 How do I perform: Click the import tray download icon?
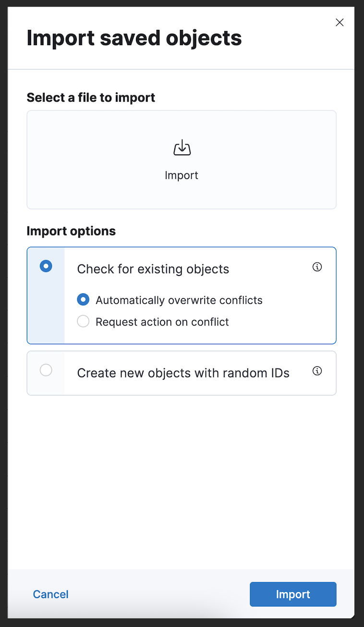pyautogui.click(x=182, y=148)
